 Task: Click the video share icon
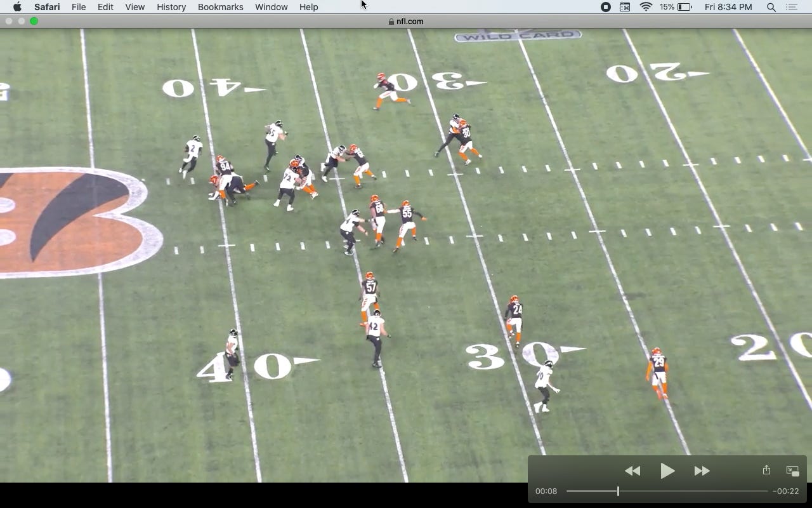tap(766, 470)
